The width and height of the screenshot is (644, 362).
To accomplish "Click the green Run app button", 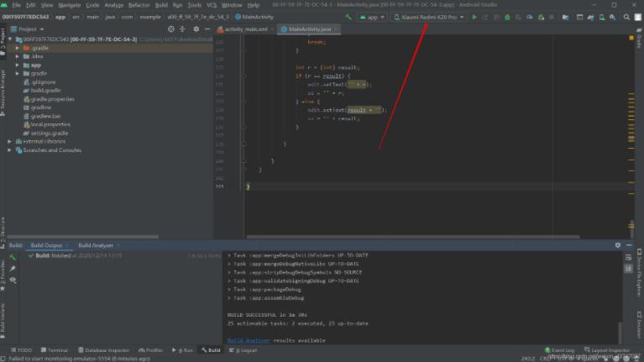I will [474, 17].
